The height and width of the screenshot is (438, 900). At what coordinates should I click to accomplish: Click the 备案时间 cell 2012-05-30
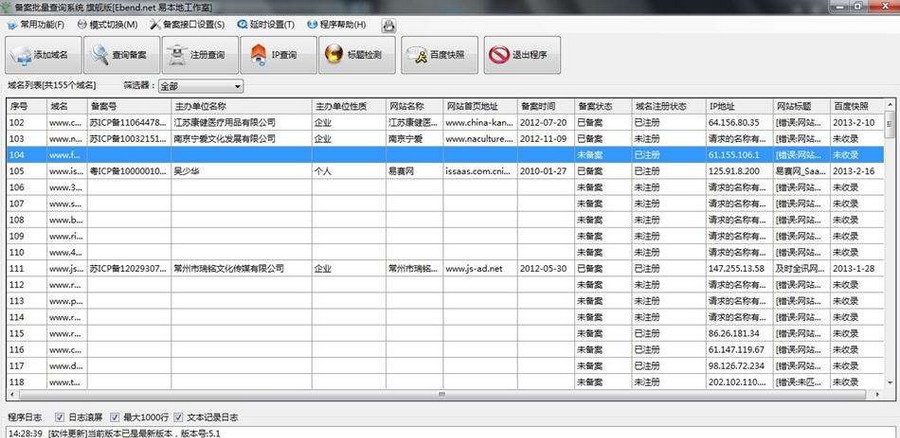coord(544,268)
